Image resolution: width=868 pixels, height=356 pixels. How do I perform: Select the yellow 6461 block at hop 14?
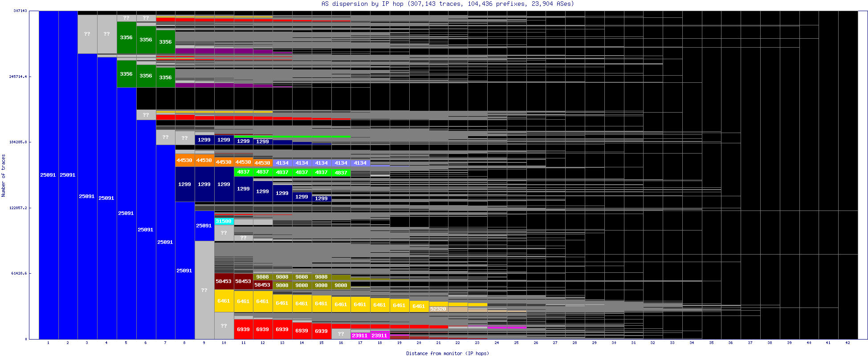302,303
